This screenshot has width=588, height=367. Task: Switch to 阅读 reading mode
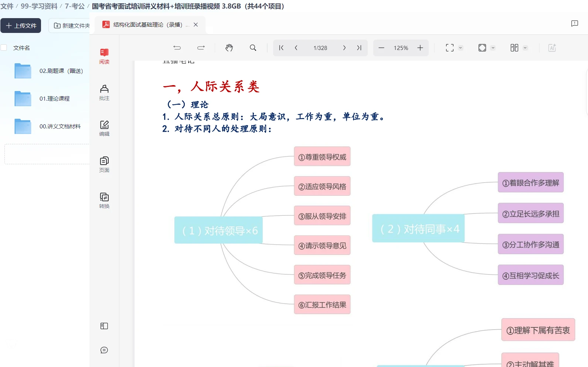pos(104,56)
